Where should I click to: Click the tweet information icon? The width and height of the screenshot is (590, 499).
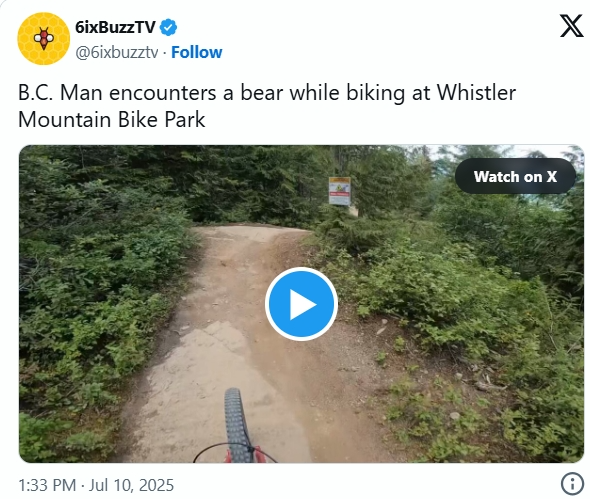pos(572,483)
